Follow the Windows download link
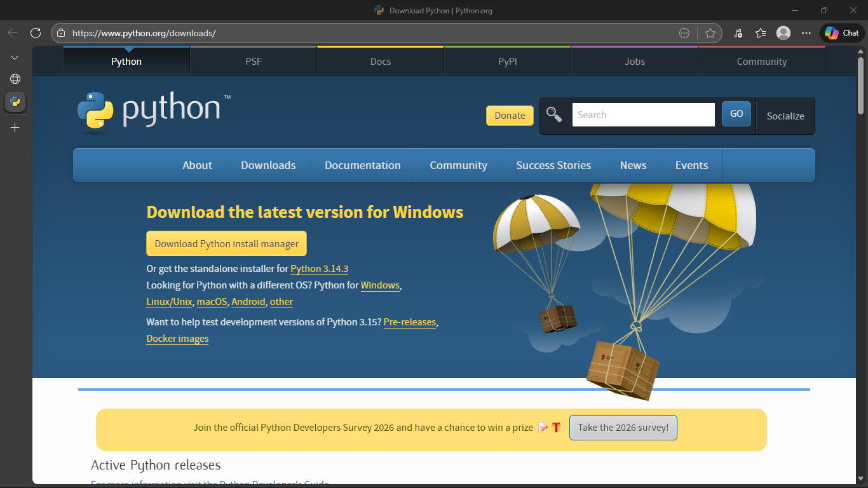The height and width of the screenshot is (488, 868). tap(380, 285)
